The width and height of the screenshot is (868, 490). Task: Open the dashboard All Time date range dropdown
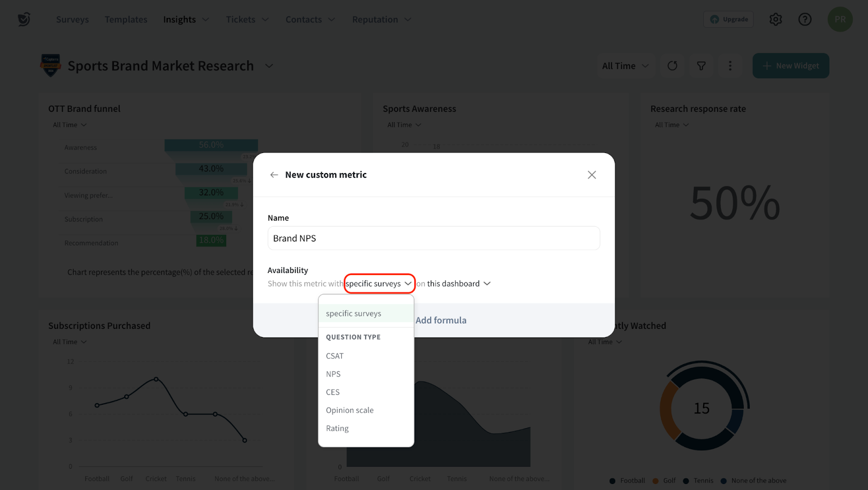625,66
